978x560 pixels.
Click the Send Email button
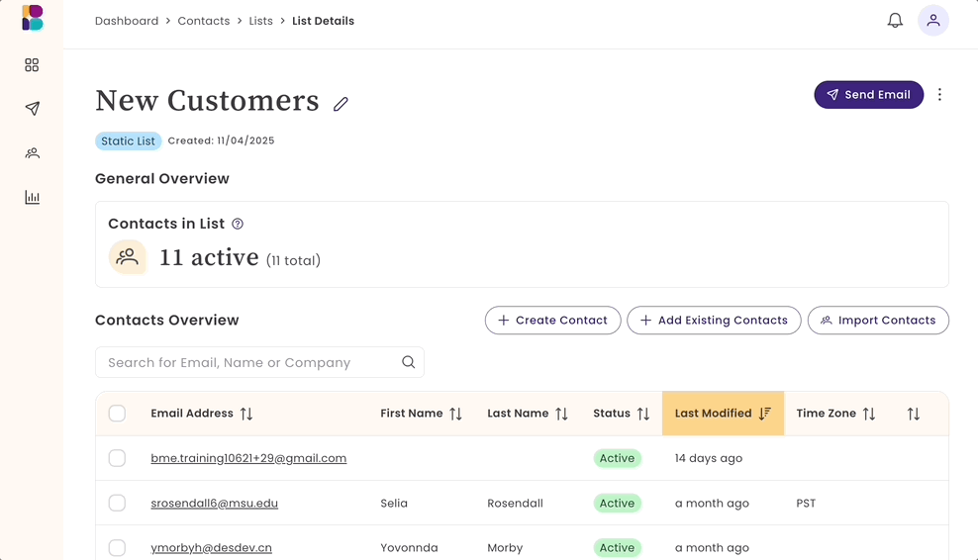[868, 95]
